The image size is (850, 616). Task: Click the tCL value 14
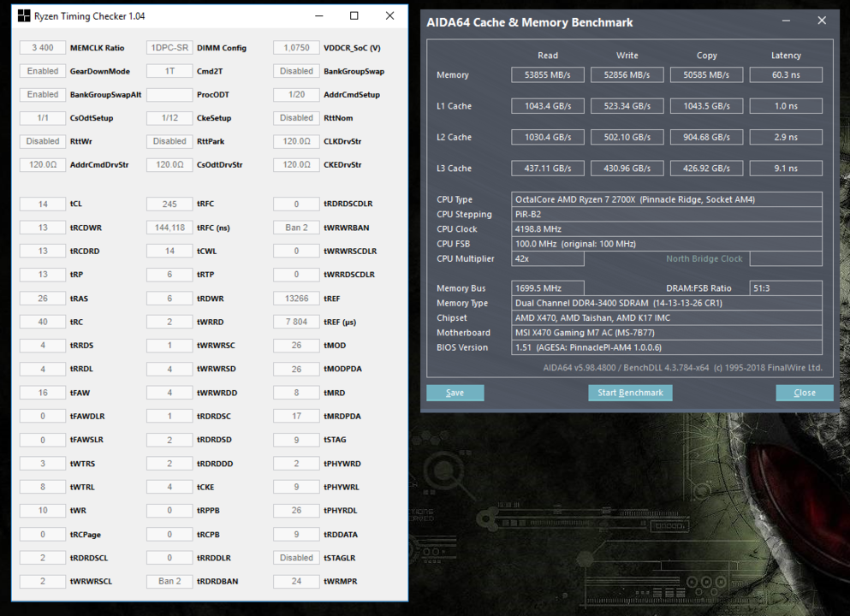point(43,204)
